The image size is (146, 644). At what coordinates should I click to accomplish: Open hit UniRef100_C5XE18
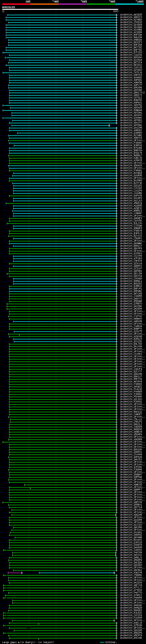pos(131,22)
